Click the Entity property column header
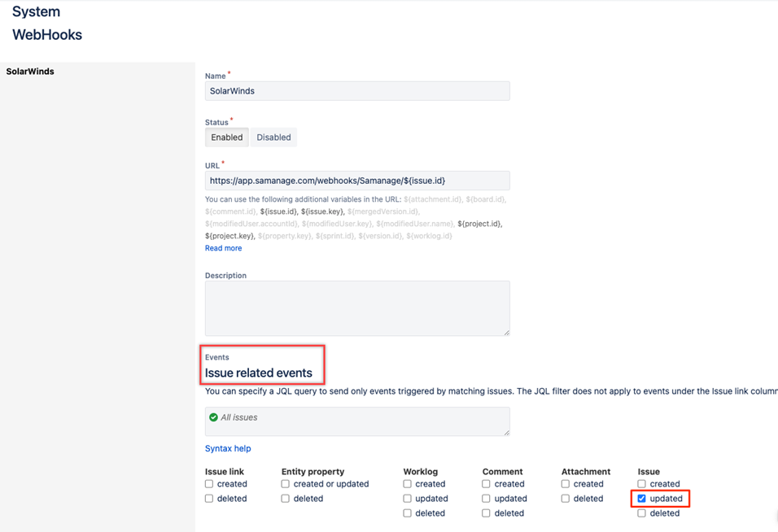Viewport: 778px width, 532px height. coord(313,472)
